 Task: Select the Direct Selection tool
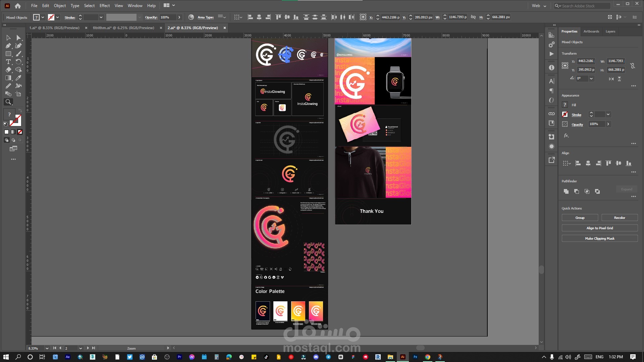pos(18,38)
